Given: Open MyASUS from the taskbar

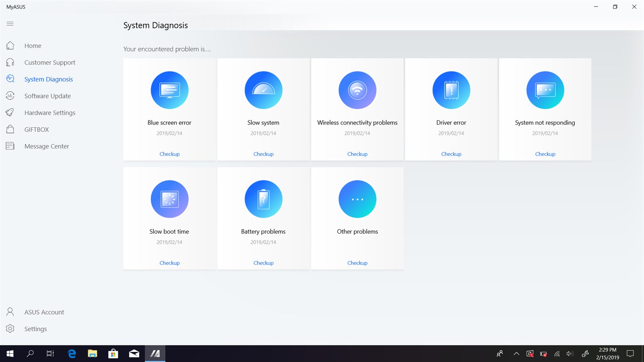Looking at the screenshot, I should 155,353.
